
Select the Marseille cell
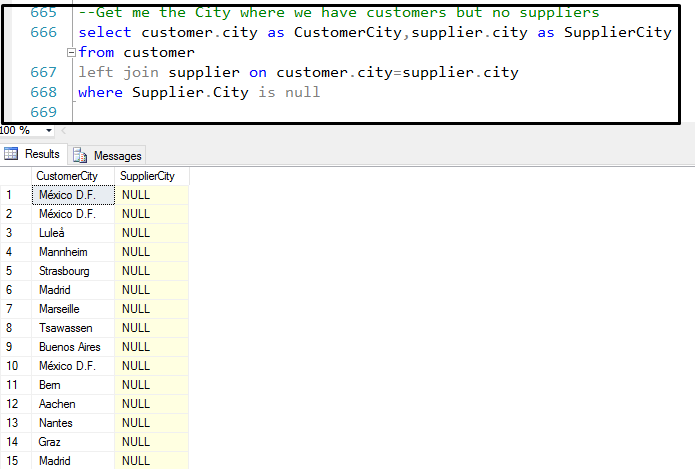tap(73, 309)
